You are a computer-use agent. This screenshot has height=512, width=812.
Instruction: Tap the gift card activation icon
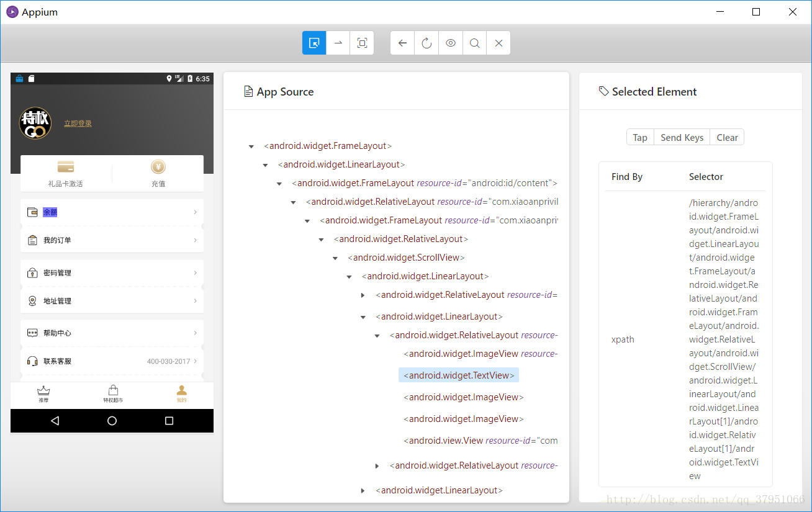coord(66,167)
